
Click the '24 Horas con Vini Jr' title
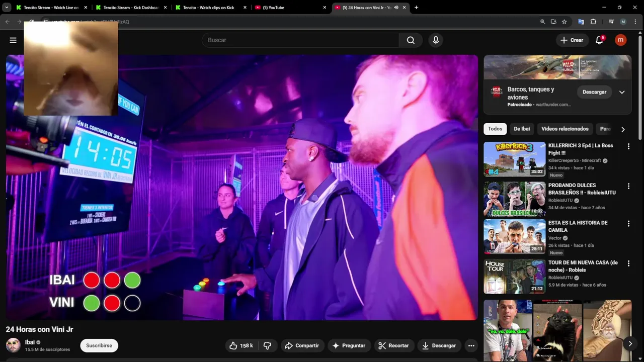pyautogui.click(x=40, y=329)
